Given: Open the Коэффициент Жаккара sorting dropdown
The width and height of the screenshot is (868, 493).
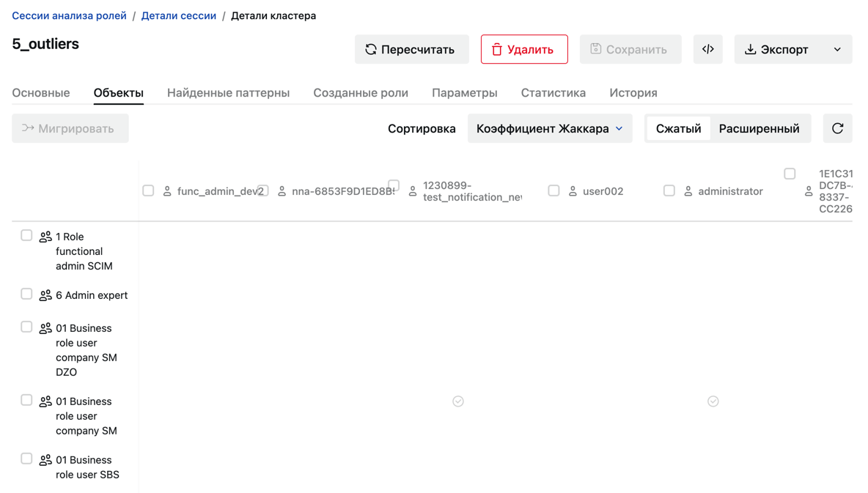Looking at the screenshot, I should click(550, 128).
